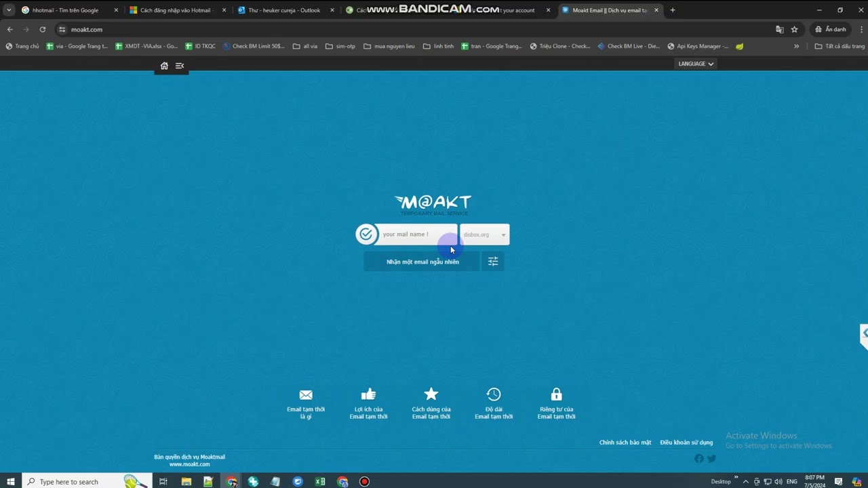Open the star 'Cách dùng' icon

(431, 394)
